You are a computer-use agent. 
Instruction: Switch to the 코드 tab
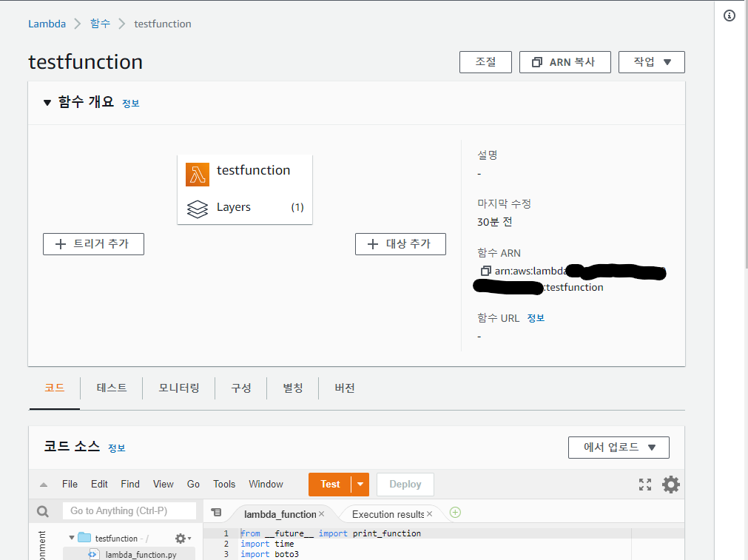pyautogui.click(x=55, y=388)
